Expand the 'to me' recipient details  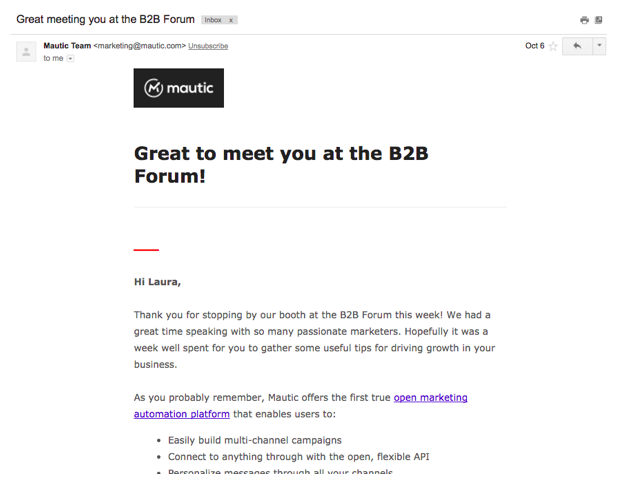(70, 58)
